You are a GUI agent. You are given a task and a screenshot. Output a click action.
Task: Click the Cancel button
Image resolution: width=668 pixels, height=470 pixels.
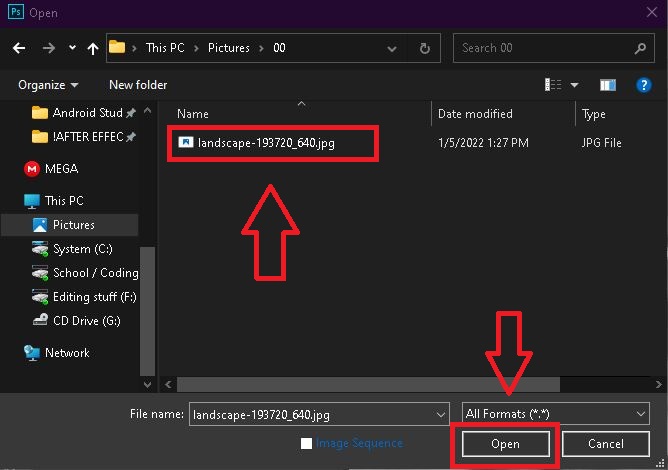click(x=605, y=443)
